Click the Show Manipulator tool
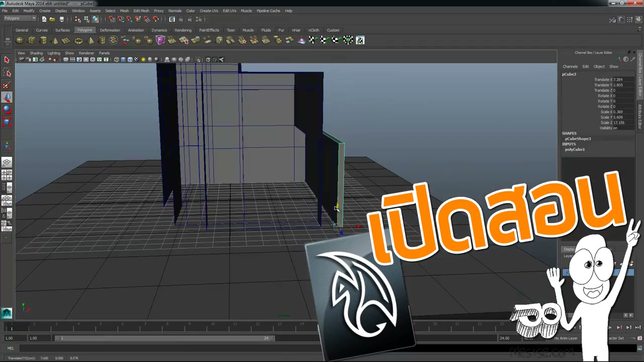This screenshot has width=644, height=362. tap(7, 146)
